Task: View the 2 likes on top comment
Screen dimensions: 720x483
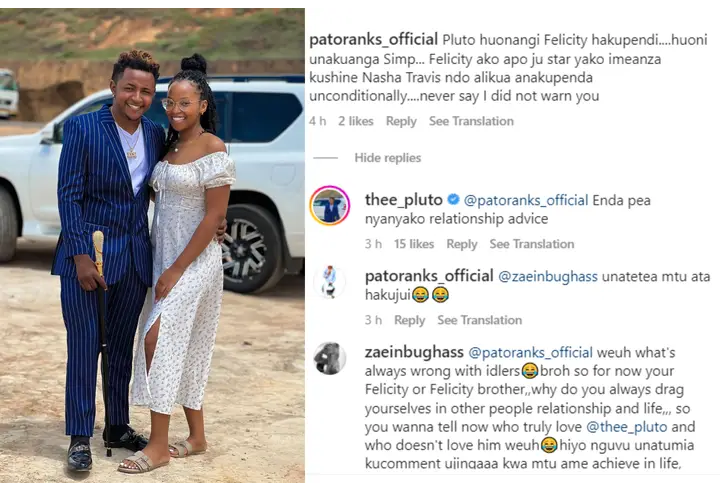Action: pyautogui.click(x=355, y=121)
